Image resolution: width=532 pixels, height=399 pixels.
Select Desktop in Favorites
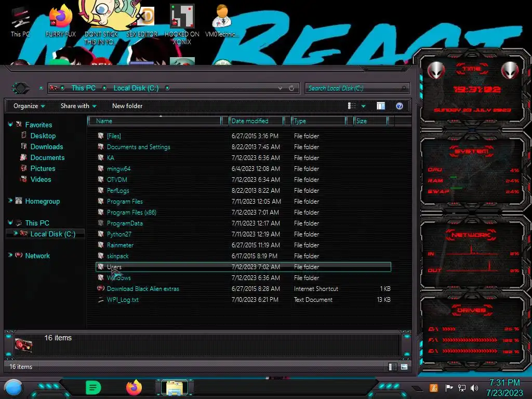(x=43, y=136)
